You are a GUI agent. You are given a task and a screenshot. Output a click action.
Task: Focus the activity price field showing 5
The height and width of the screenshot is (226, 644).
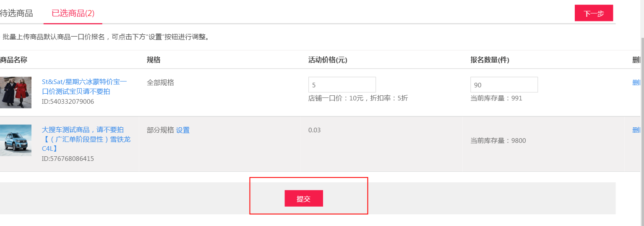coord(342,85)
